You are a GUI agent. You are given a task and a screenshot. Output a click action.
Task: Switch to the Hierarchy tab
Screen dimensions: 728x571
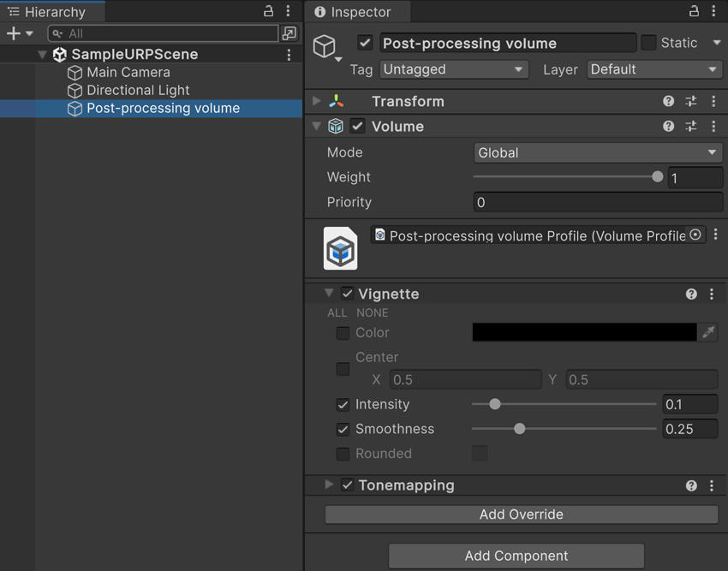point(51,11)
